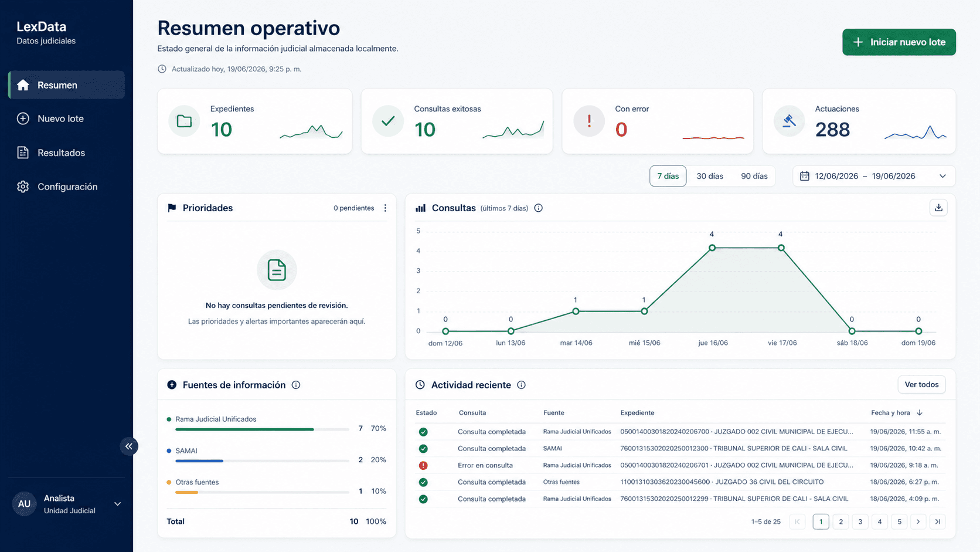Viewport: 980px width, 552px height.
Task: Open Configuración from sidebar
Action: click(66, 187)
